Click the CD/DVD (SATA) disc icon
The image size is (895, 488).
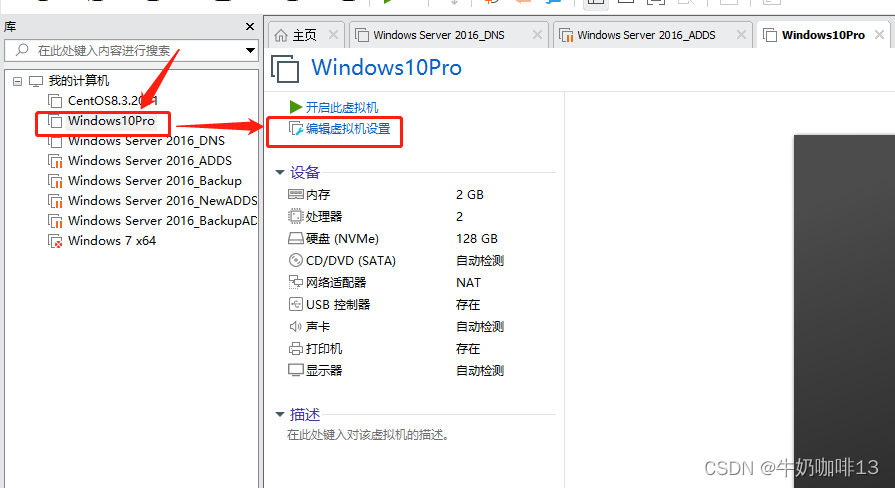296,260
